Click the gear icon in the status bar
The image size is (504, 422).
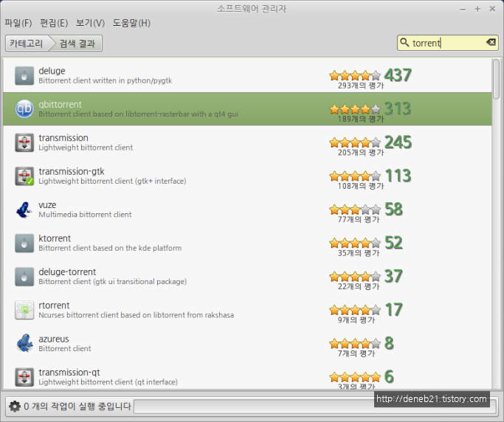(14, 406)
